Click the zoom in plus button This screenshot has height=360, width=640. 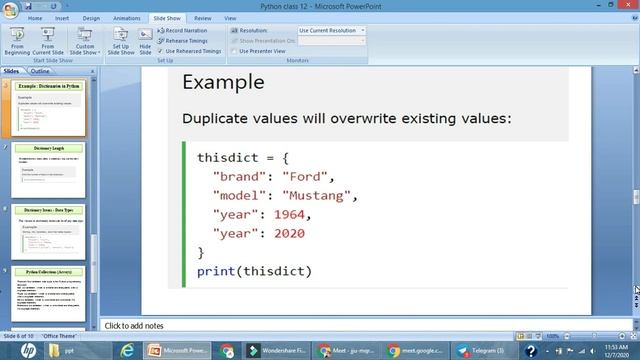pyautogui.click(x=622, y=336)
